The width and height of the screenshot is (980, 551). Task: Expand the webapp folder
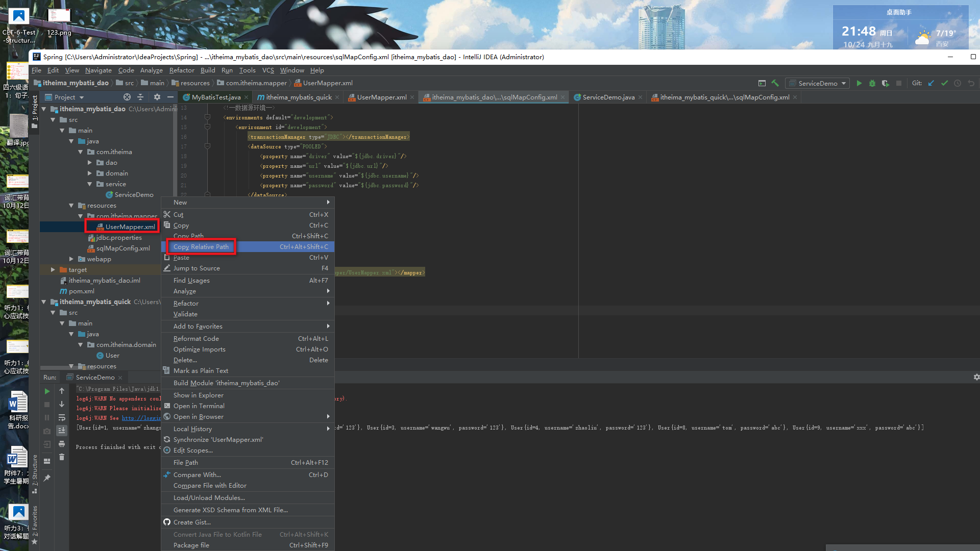(71, 259)
